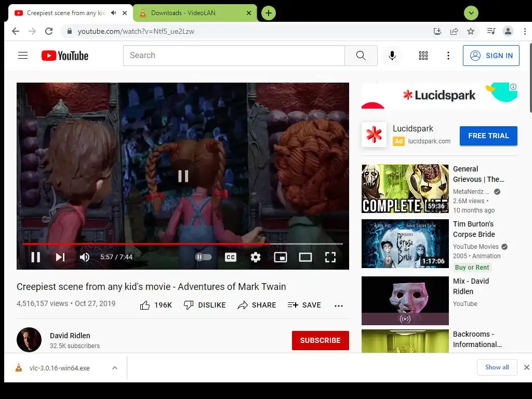This screenshot has height=399, width=532.
Task: Switch to theater mode
Action: tap(305, 257)
